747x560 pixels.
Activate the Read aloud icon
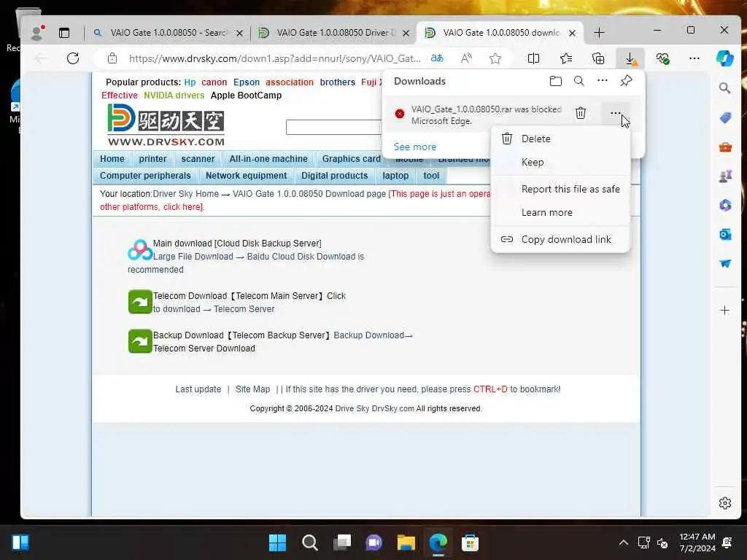tap(466, 58)
